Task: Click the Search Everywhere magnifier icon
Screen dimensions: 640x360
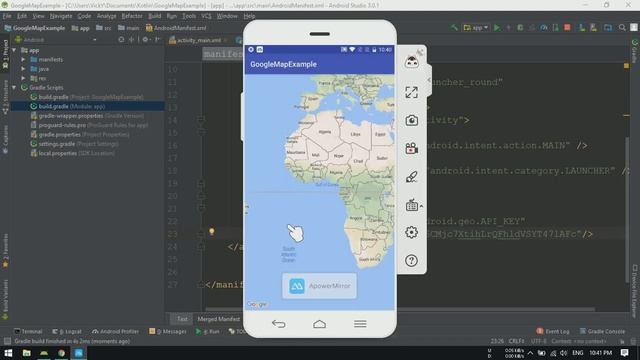Action: 622,27
